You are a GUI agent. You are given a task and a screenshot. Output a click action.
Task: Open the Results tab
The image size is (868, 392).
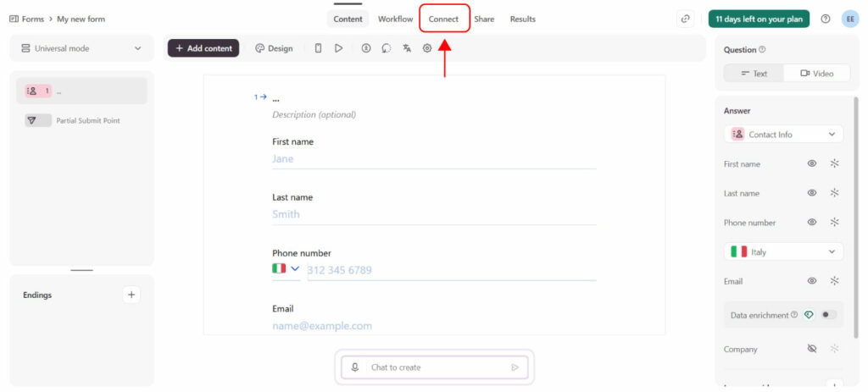522,19
